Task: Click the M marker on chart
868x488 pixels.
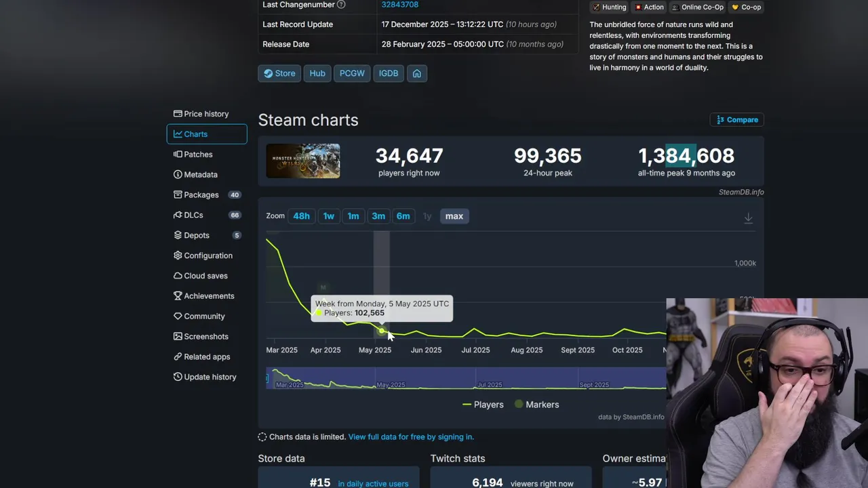Action: tap(323, 288)
